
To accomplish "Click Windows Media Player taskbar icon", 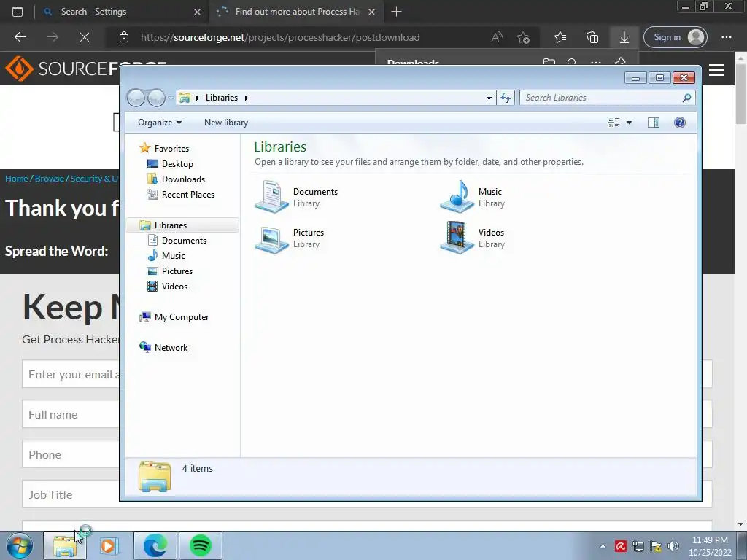I will point(109,545).
